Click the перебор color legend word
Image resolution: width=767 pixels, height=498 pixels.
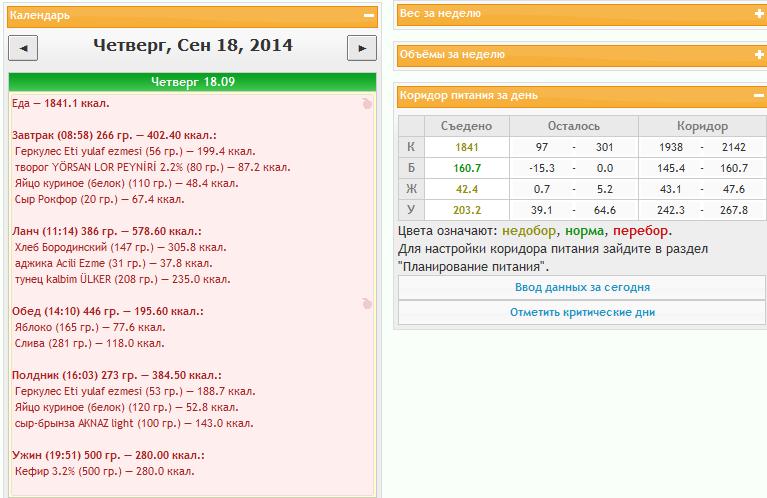(x=640, y=231)
